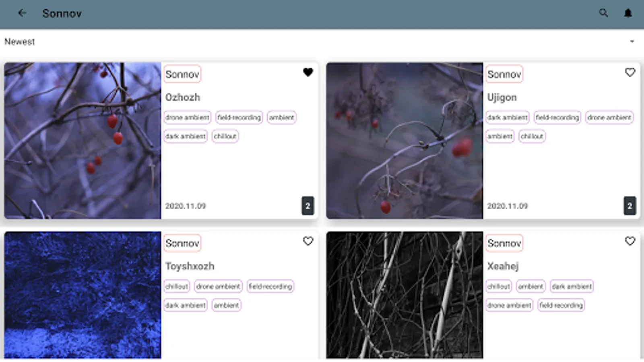
Task: Open the Newest sort dropdown arrow
Action: pos(632,41)
